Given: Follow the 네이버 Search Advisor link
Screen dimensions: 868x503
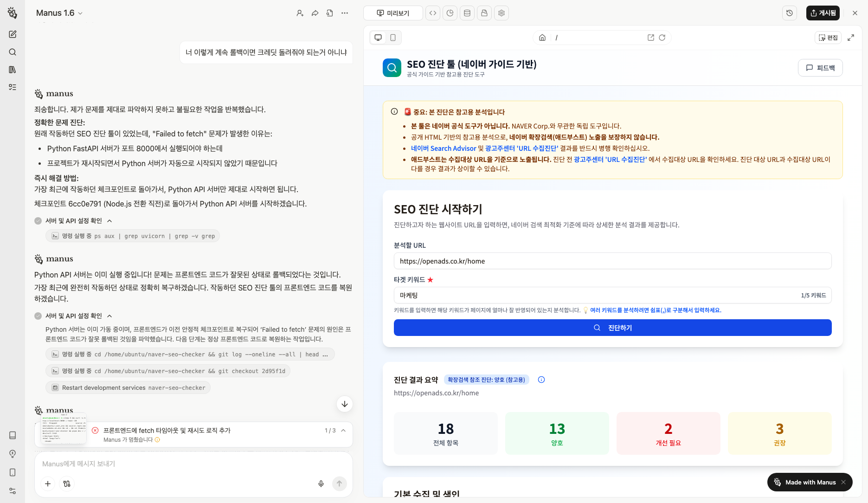Looking at the screenshot, I should click(443, 148).
